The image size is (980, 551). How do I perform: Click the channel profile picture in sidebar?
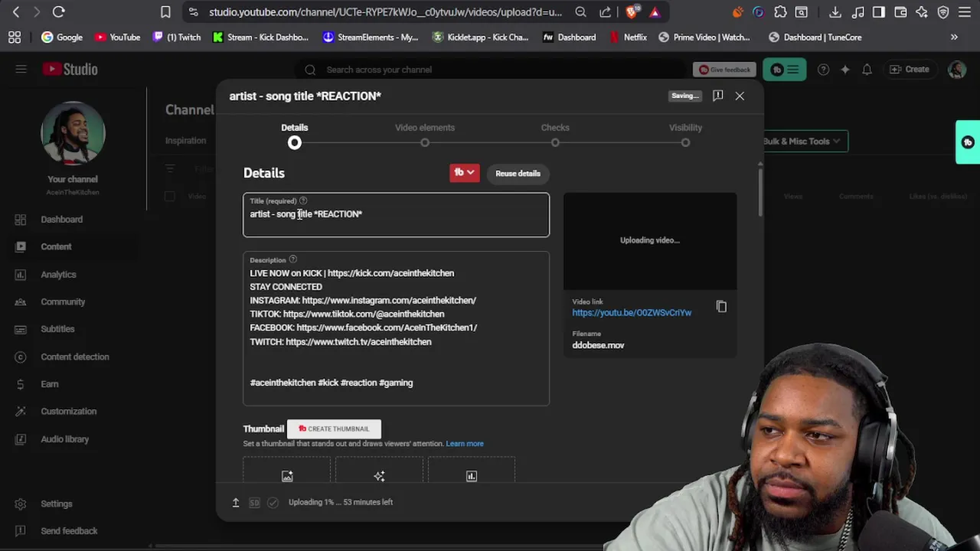point(73,133)
